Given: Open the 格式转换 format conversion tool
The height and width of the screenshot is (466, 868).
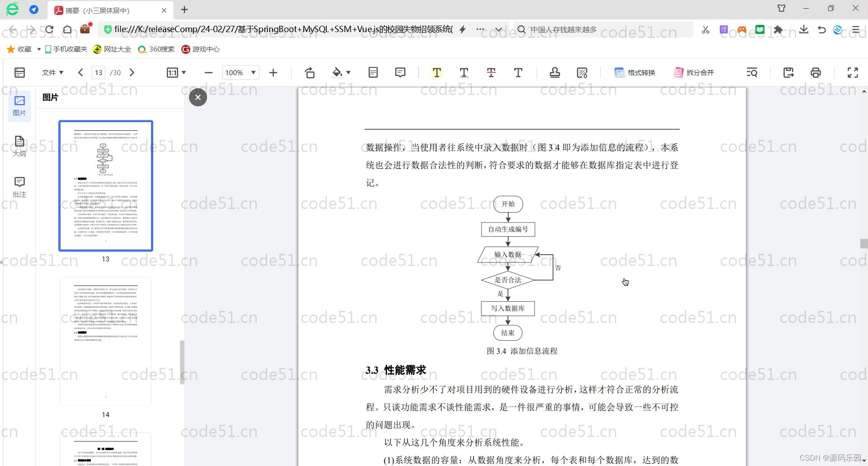Looking at the screenshot, I should 635,72.
